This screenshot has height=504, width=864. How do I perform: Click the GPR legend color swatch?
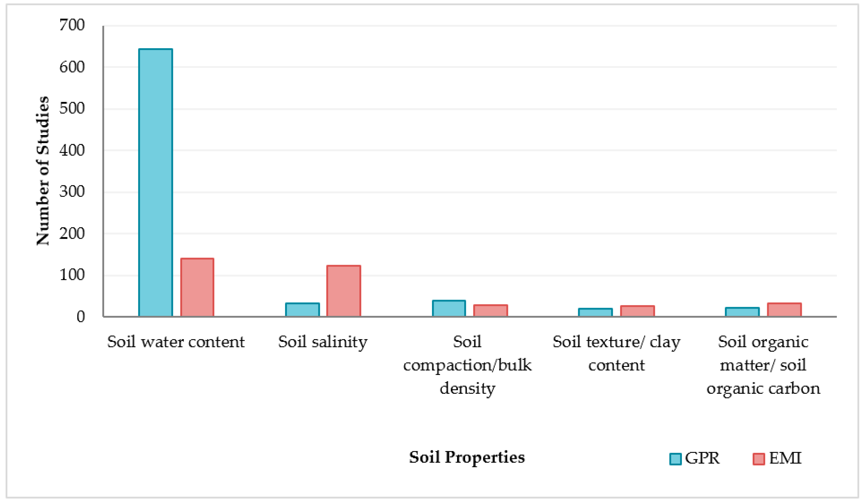coord(675,459)
